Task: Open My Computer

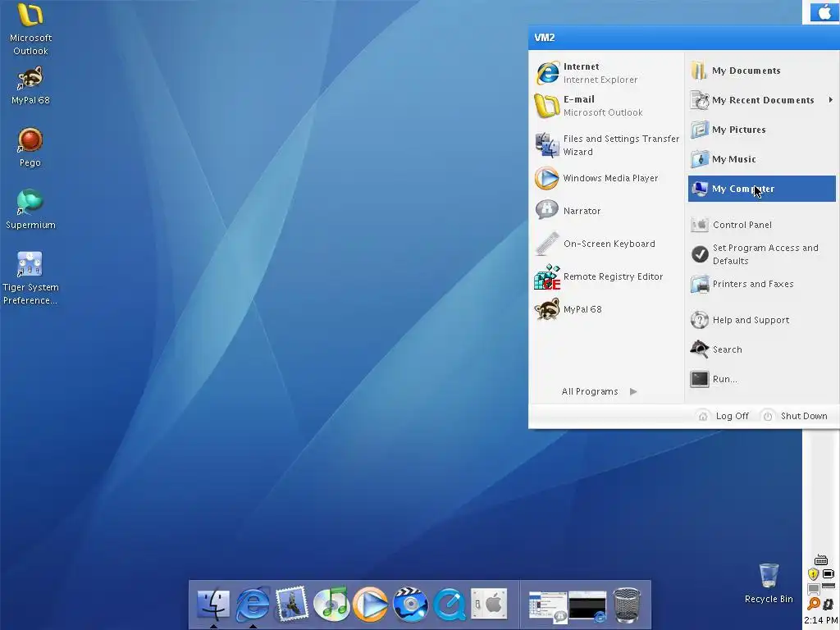Action: pos(762,189)
